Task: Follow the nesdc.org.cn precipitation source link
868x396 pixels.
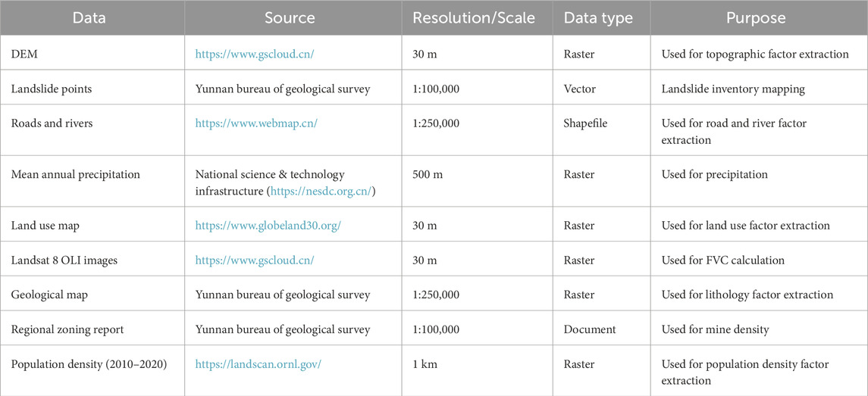Action: [x=323, y=190]
